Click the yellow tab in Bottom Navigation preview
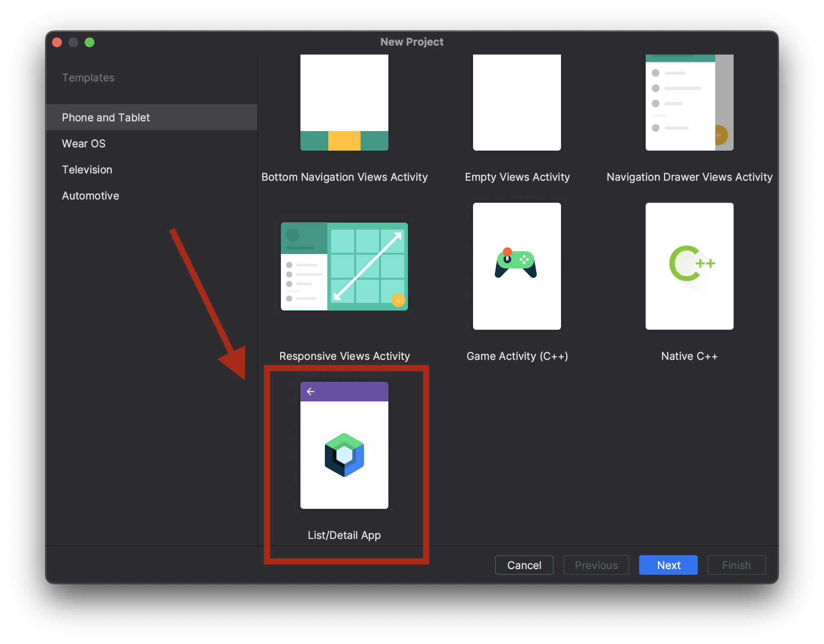The width and height of the screenshot is (824, 644). click(x=344, y=141)
